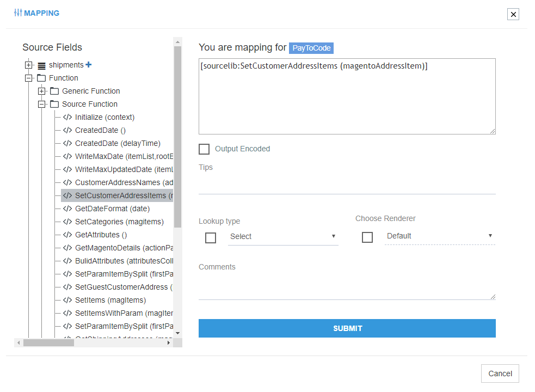The image size is (535, 392).
Task: Enable the Output Encoded checkbox
Action: click(204, 149)
